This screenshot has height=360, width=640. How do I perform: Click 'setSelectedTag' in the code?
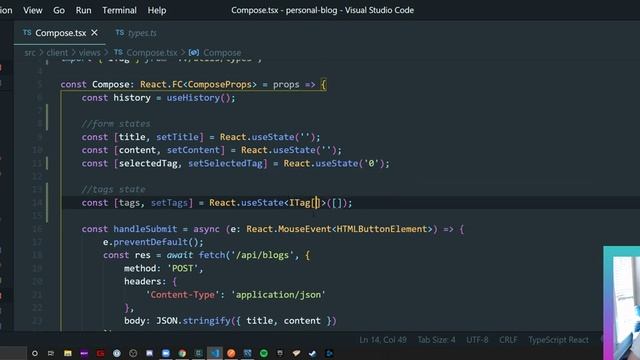click(x=225, y=164)
